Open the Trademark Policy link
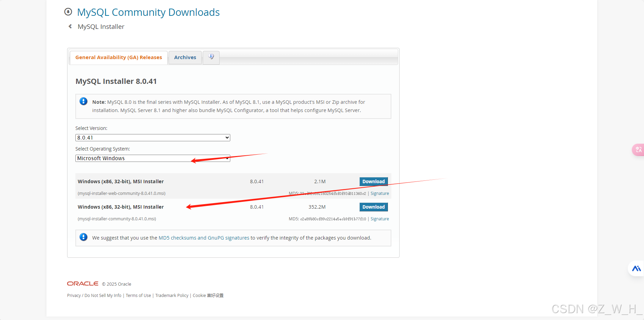Viewport: 644px width, 320px height. 172,296
